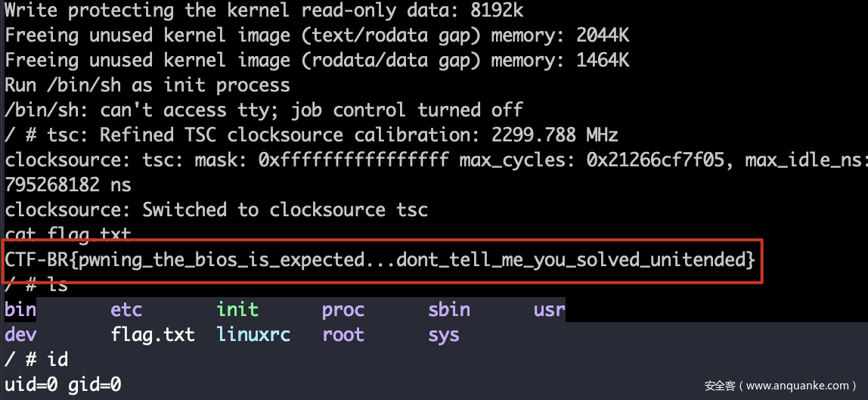Click the bin directory in the listing
Image resolution: width=868 pixels, height=400 pixels.
click(x=20, y=310)
